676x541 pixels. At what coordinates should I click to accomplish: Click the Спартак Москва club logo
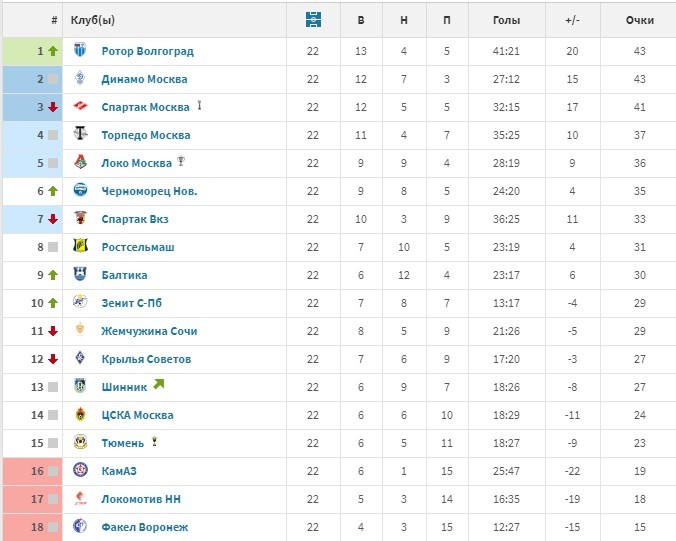pyautogui.click(x=80, y=106)
